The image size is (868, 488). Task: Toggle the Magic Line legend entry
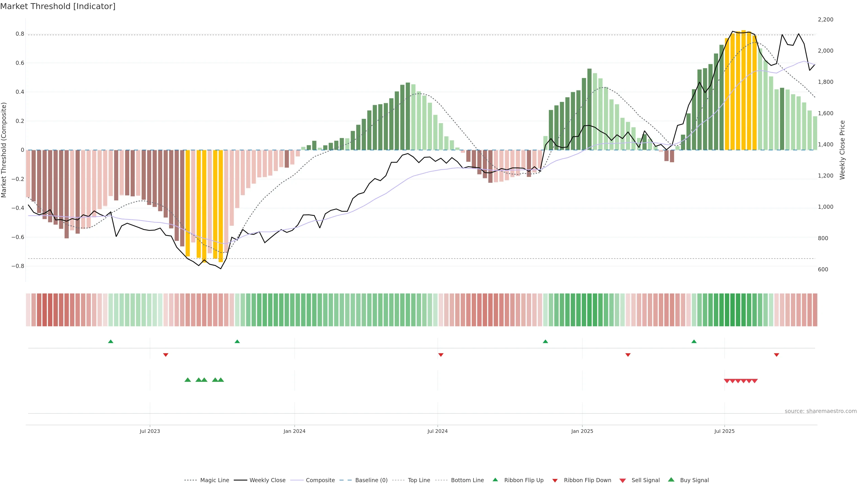coord(214,480)
